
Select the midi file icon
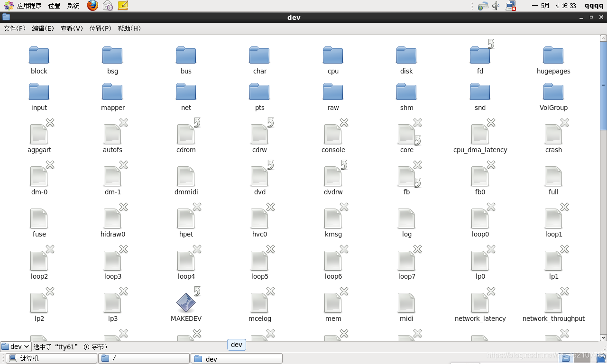406,303
